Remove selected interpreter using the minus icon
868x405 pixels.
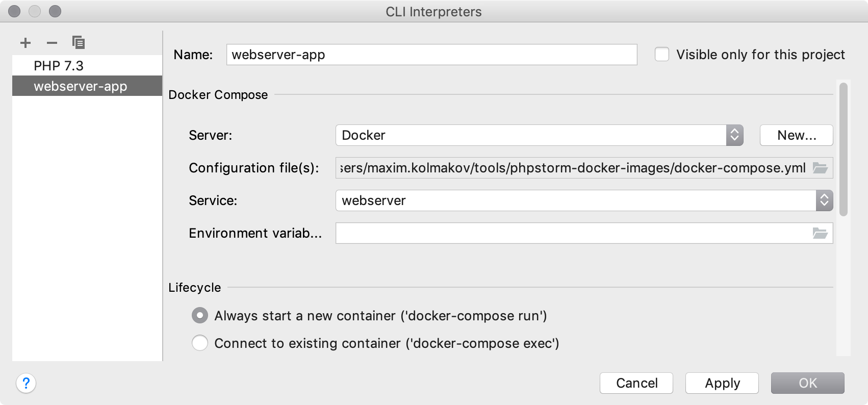52,43
